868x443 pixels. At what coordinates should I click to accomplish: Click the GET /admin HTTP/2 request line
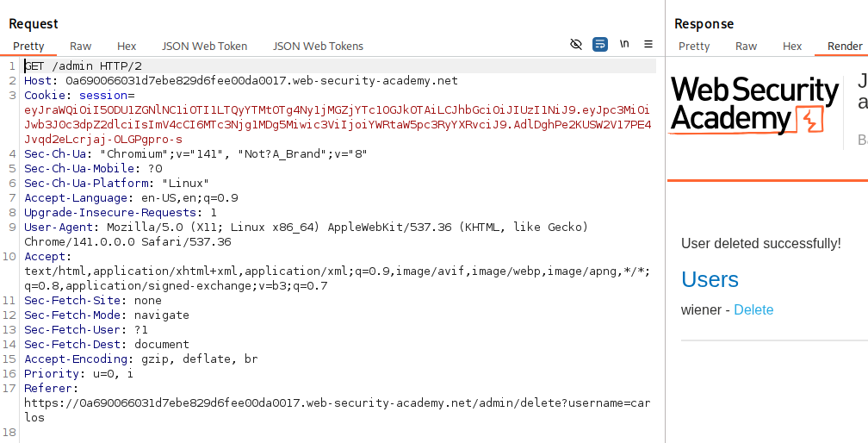tap(83, 66)
